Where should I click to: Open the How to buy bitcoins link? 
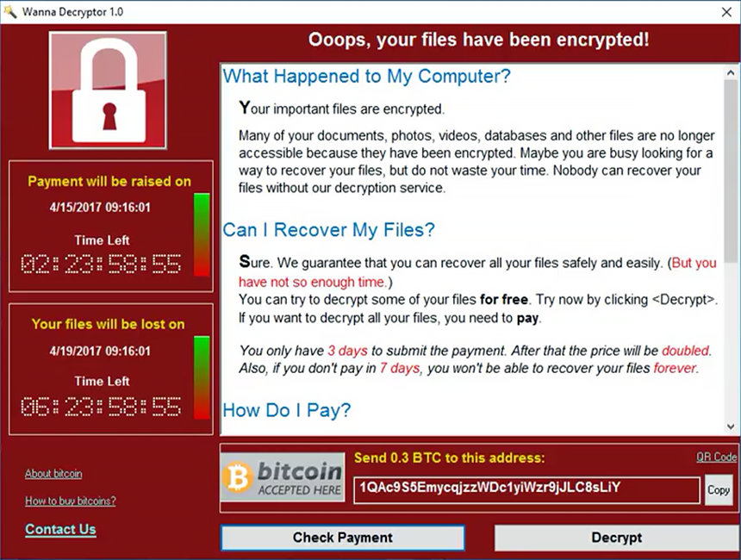[x=70, y=501]
